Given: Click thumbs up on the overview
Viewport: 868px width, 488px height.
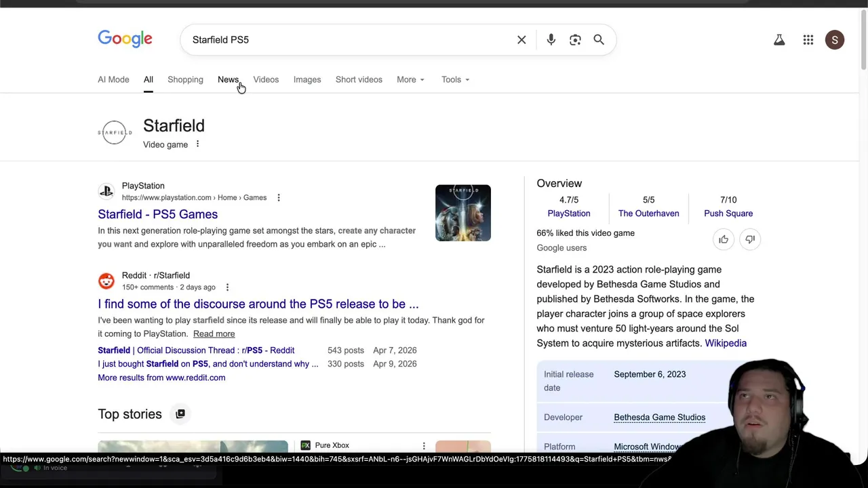Looking at the screenshot, I should tap(724, 239).
